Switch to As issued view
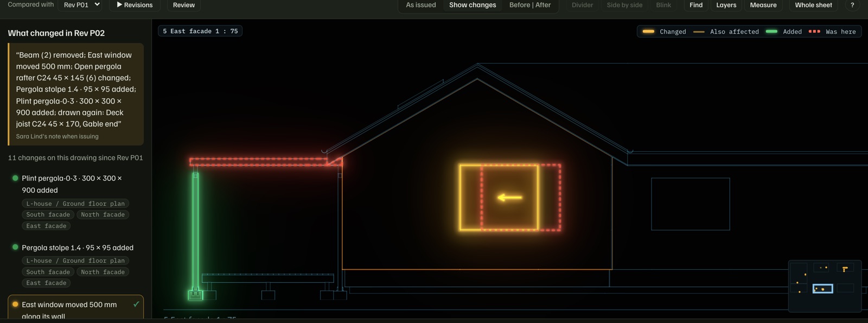This screenshot has height=323, width=868. point(421,5)
